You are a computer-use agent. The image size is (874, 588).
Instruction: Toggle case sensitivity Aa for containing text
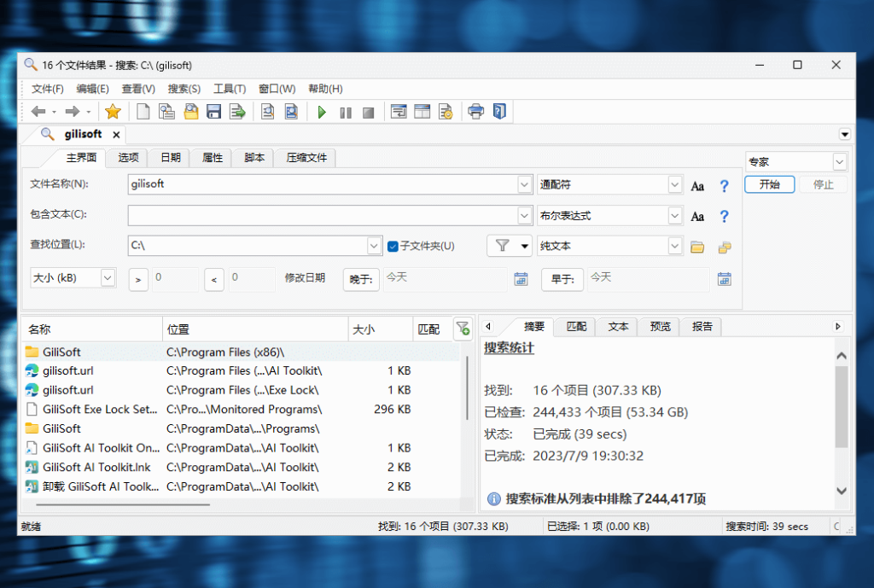pos(697,216)
